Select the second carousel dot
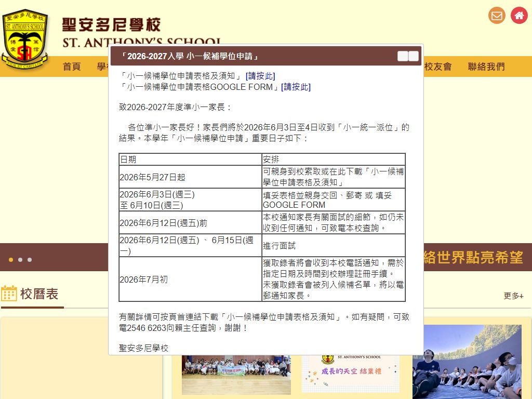Viewport: 532px width, 399px height. pos(20,260)
